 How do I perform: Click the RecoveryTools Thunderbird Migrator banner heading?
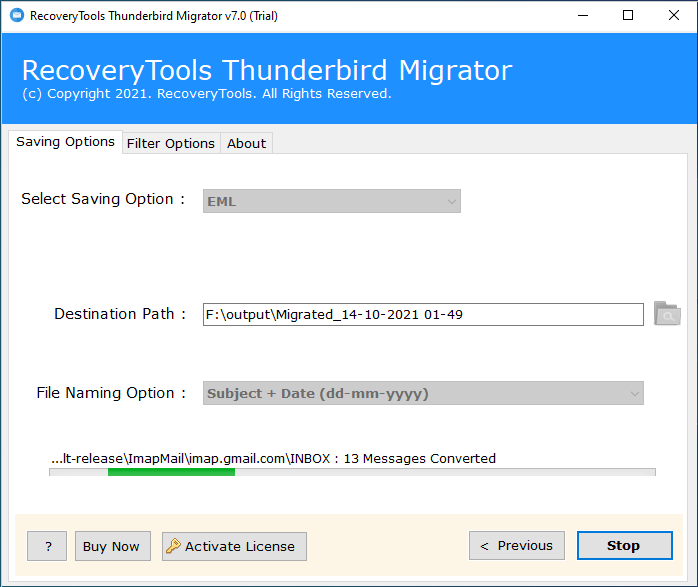coord(267,70)
